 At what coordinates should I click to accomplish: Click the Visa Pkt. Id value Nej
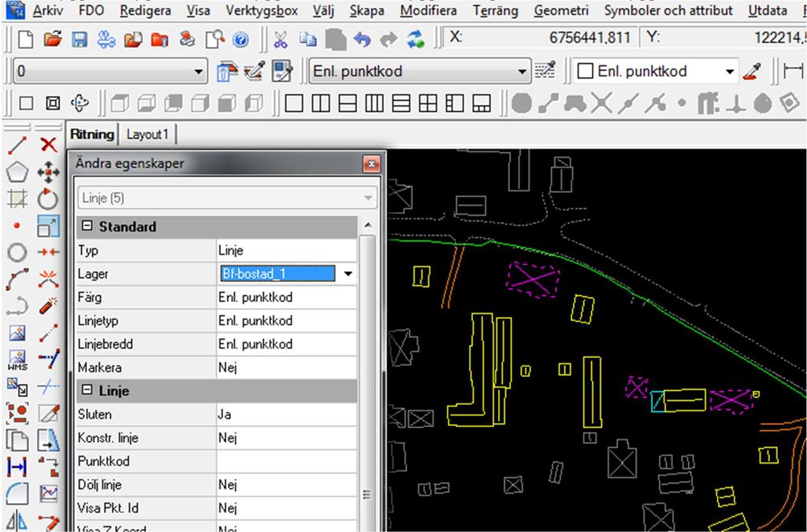pos(286,508)
